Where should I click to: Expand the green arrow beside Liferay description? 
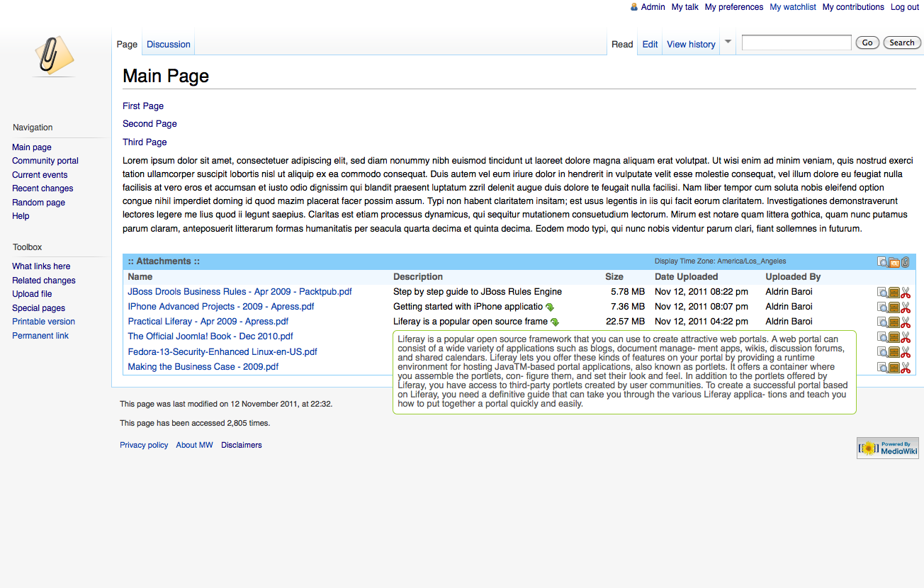point(555,322)
